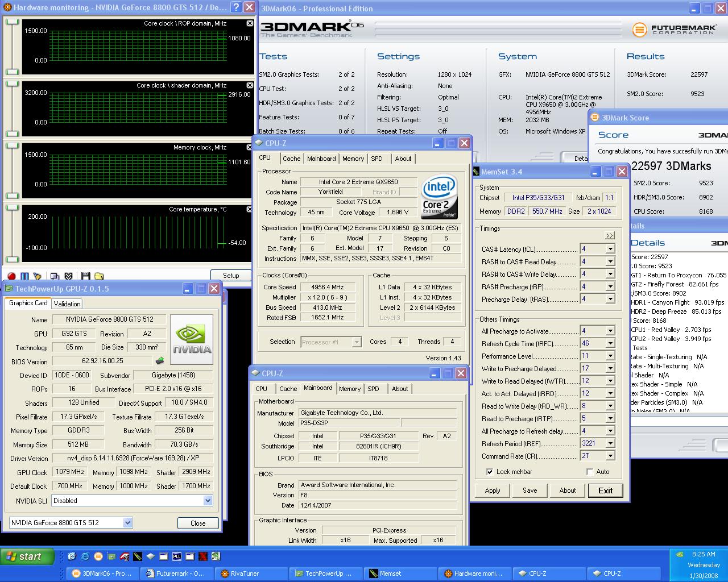
Task: Open Precharge Delay (tRAS) dropdown
Action: point(610,299)
